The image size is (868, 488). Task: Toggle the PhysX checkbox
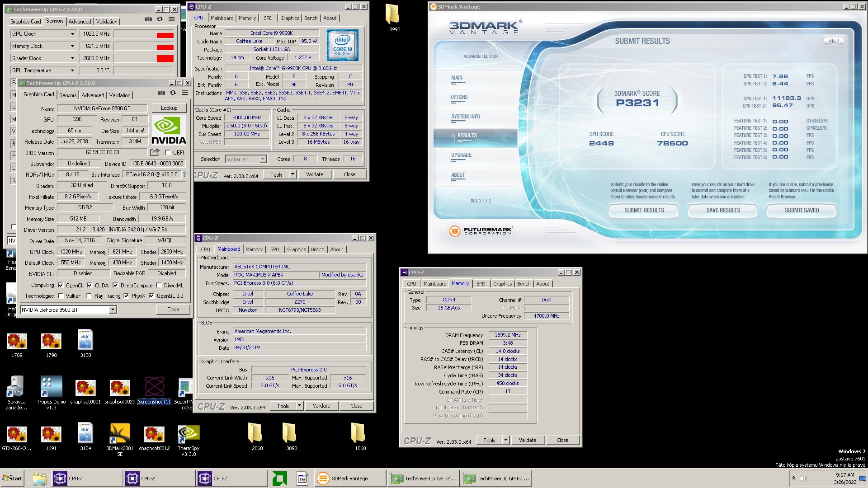click(126, 296)
